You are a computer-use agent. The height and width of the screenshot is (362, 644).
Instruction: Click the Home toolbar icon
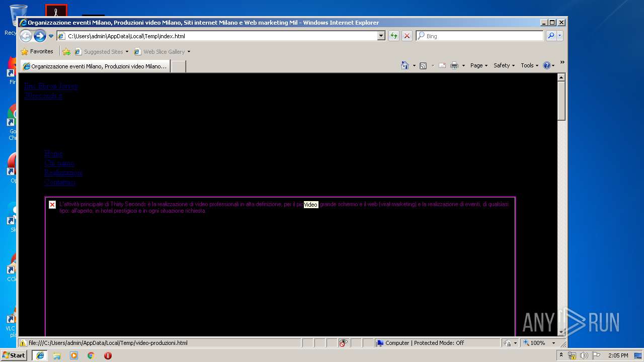click(x=405, y=65)
